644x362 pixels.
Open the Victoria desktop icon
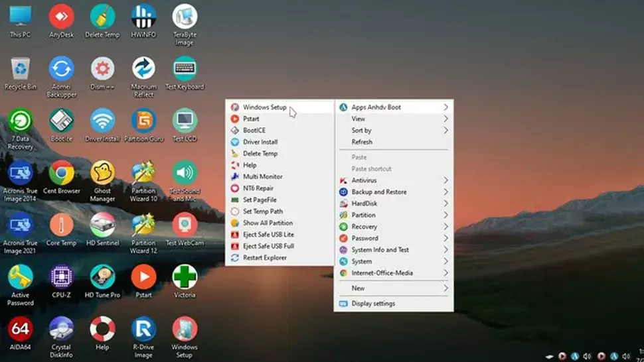coord(185,277)
